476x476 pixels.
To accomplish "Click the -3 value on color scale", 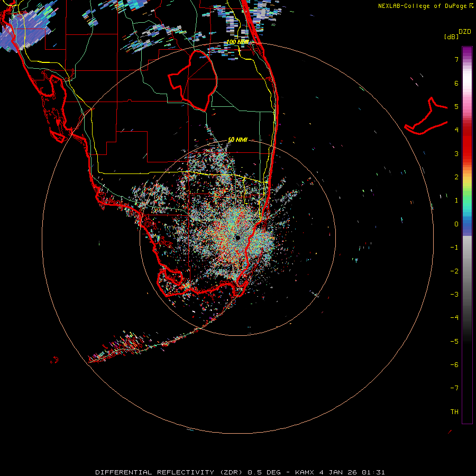I will [x=454, y=294].
